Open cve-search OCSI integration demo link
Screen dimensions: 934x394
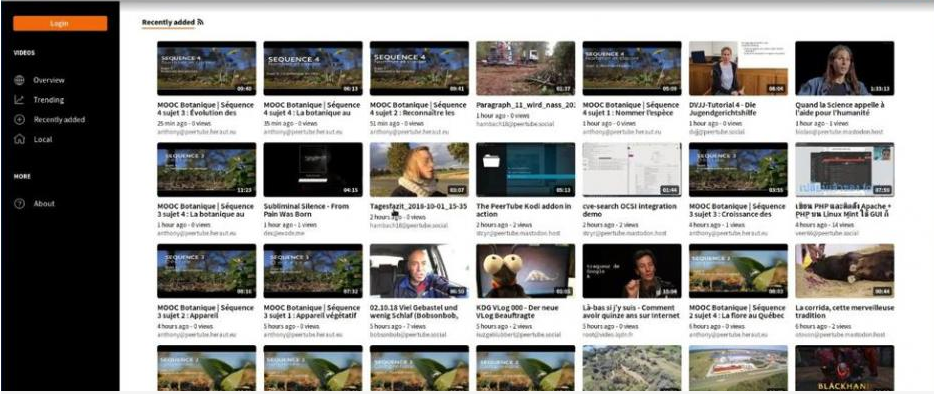(630, 210)
